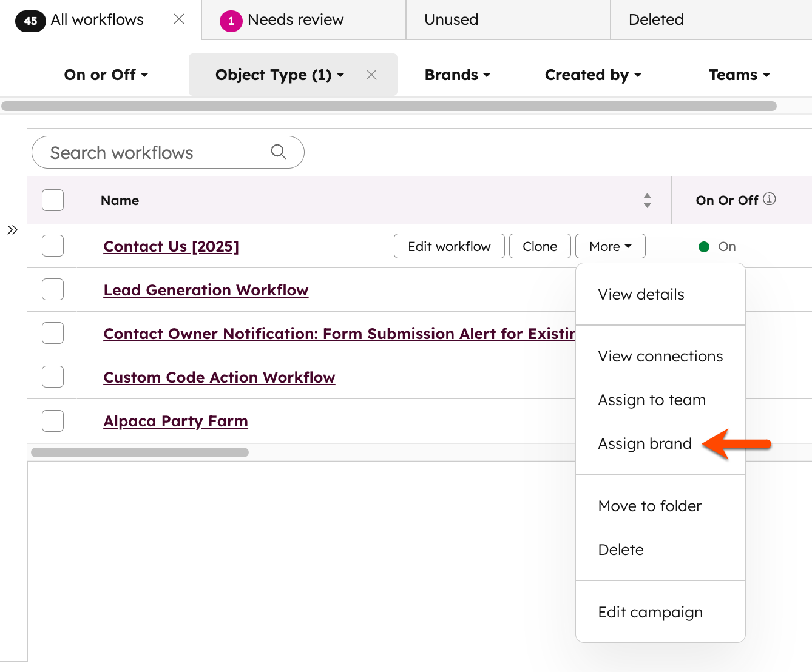Screen dimensions: 812x672
Task: Click the info icon beside On Or Off
Action: [770, 198]
